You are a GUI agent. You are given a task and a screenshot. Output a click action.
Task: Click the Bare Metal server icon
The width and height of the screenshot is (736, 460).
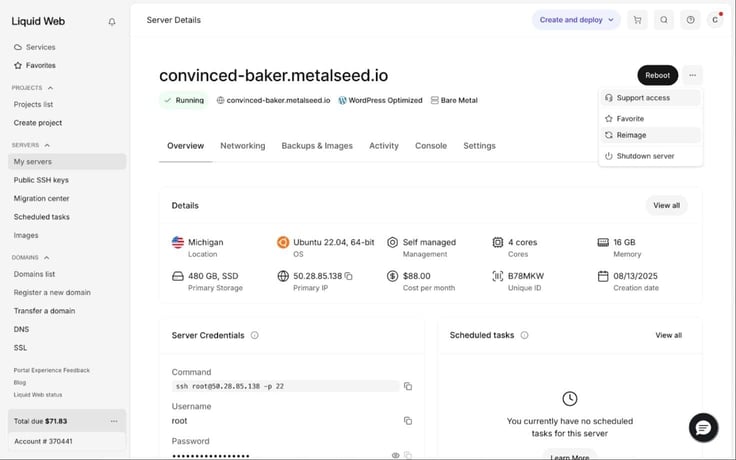pyautogui.click(x=435, y=100)
